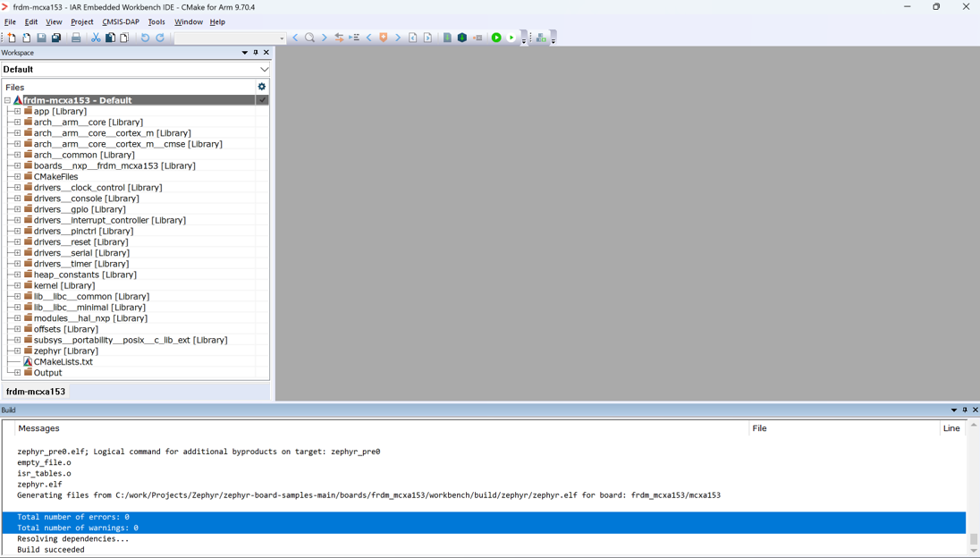Create a new document via toolbar icon

coord(12,38)
